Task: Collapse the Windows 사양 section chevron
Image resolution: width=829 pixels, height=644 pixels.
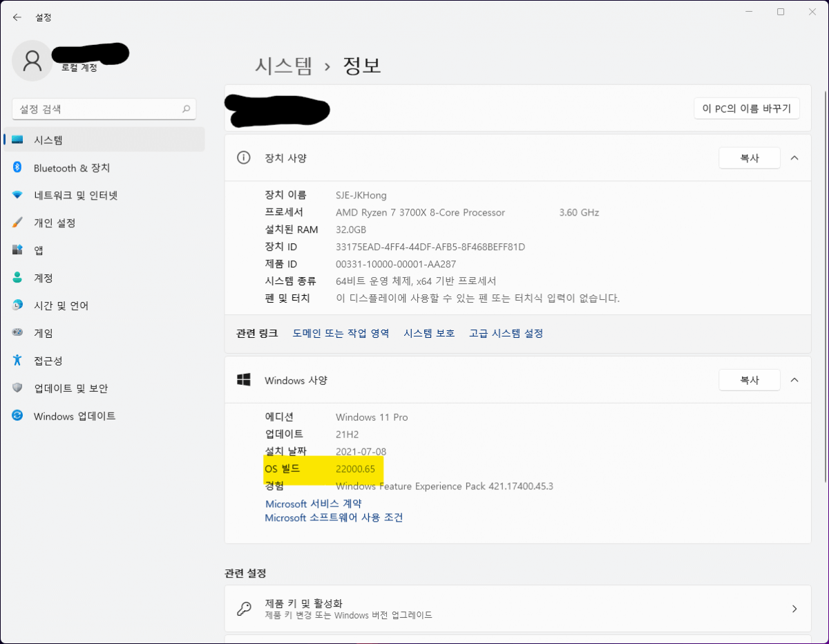Action: [794, 380]
